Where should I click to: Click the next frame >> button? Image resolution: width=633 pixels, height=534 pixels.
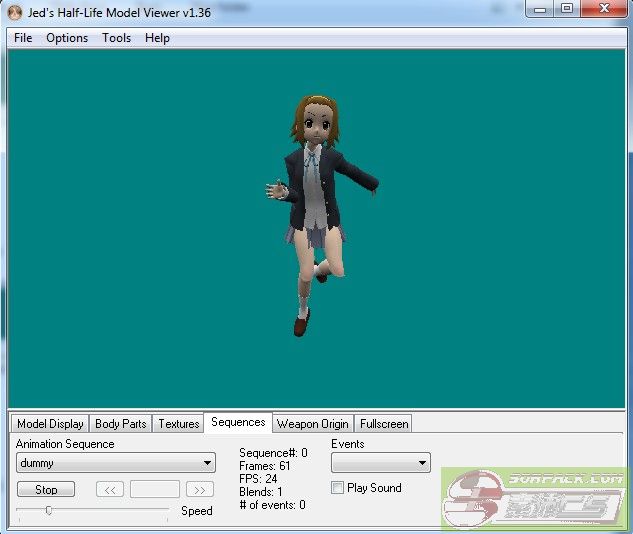pyautogui.click(x=199, y=490)
